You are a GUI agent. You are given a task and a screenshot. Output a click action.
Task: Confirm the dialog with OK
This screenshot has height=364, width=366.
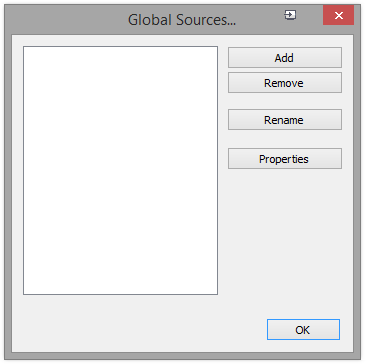click(303, 330)
